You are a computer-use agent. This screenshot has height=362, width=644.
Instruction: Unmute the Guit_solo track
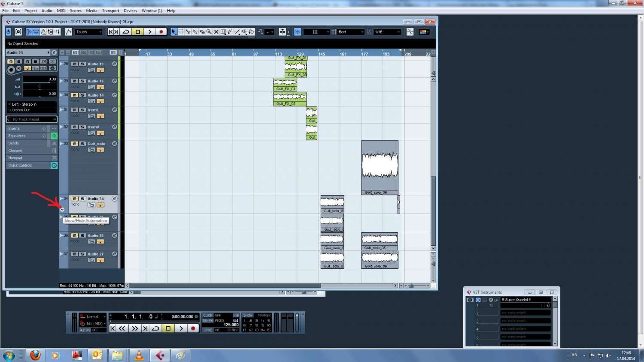[75, 144]
